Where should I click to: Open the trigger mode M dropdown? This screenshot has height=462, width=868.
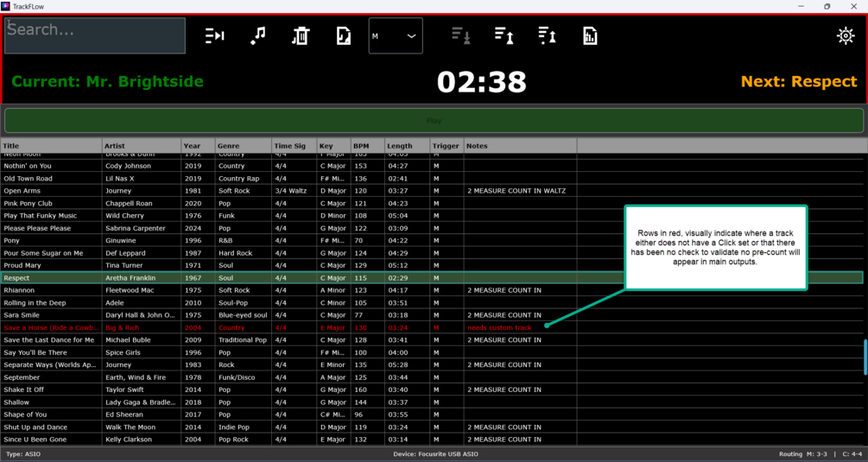396,36
